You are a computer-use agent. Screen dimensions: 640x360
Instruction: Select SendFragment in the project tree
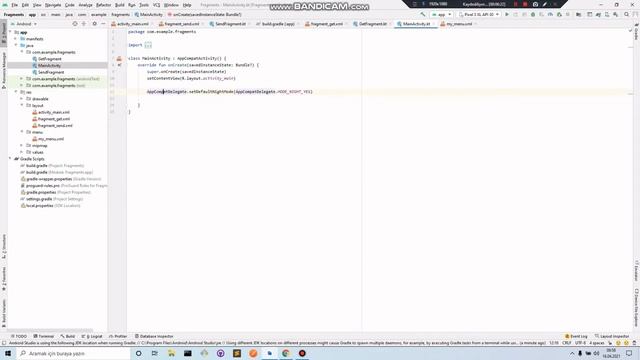click(51, 72)
